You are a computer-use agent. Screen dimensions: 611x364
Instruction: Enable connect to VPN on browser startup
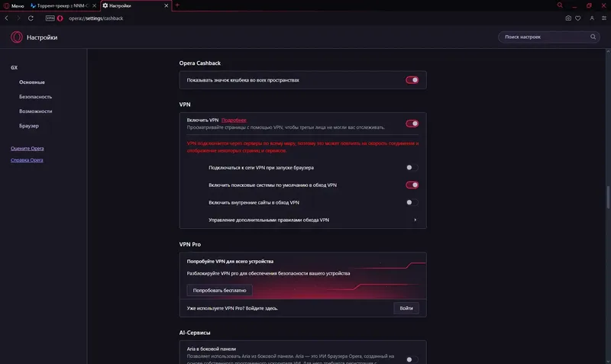coord(412,167)
